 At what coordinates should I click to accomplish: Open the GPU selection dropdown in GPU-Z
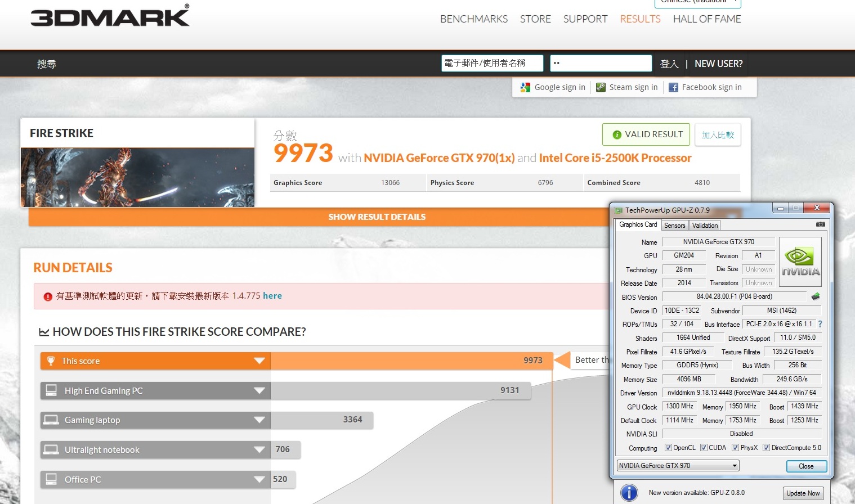(678, 466)
